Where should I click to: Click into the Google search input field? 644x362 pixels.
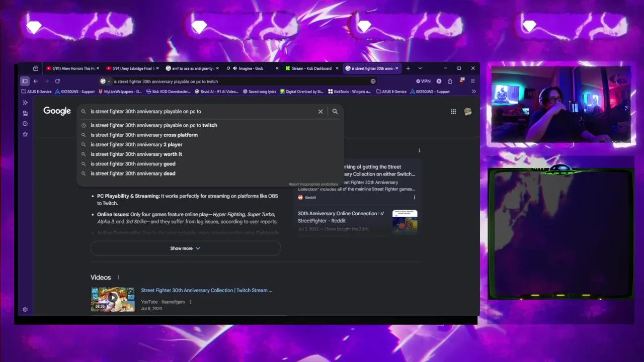point(201,112)
